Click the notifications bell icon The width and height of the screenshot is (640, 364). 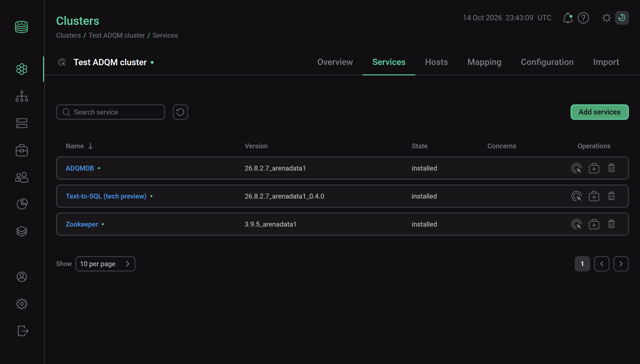pyautogui.click(x=568, y=18)
